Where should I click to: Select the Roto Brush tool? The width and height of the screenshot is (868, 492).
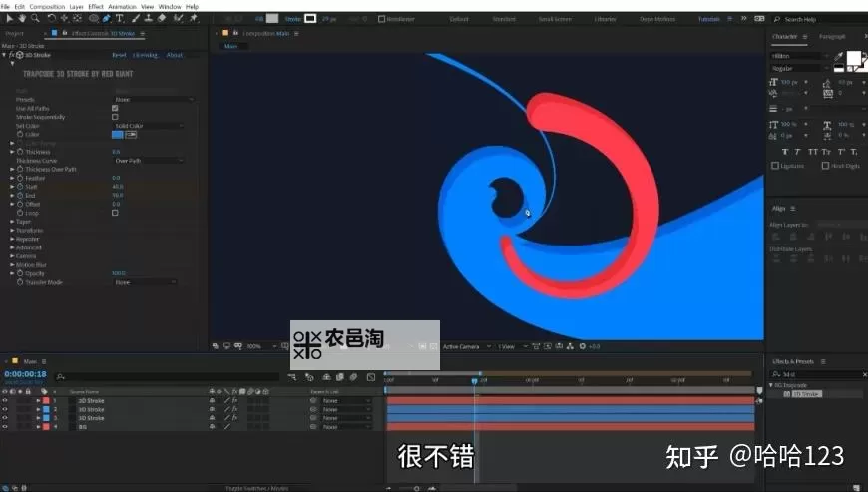pyautogui.click(x=179, y=18)
